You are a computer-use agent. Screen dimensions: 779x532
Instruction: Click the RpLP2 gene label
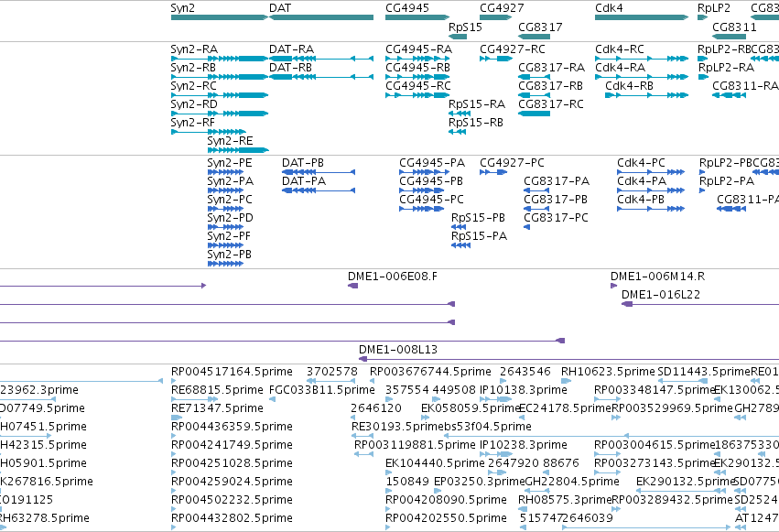pos(714,8)
